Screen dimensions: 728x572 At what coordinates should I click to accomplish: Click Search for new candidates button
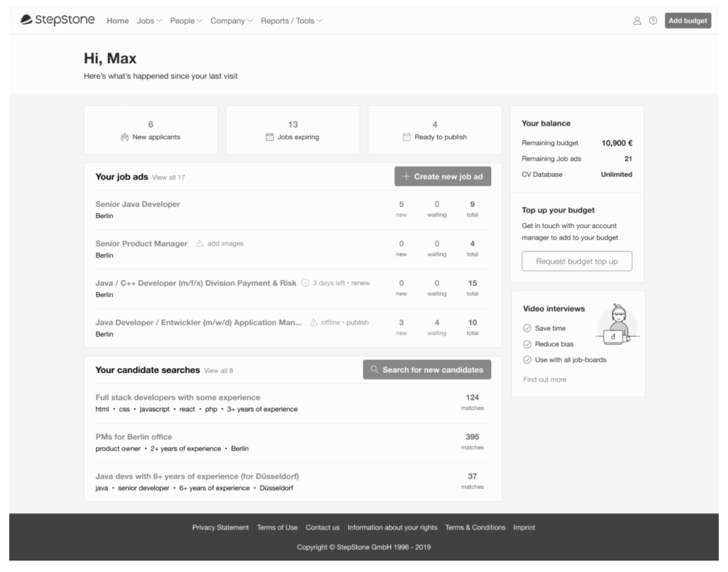pyautogui.click(x=427, y=369)
